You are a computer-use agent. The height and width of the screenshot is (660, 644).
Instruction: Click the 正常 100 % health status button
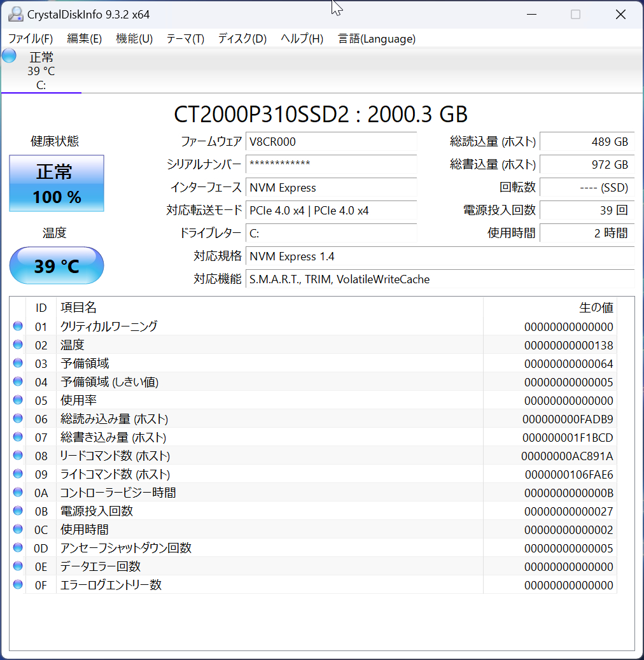pos(57,184)
